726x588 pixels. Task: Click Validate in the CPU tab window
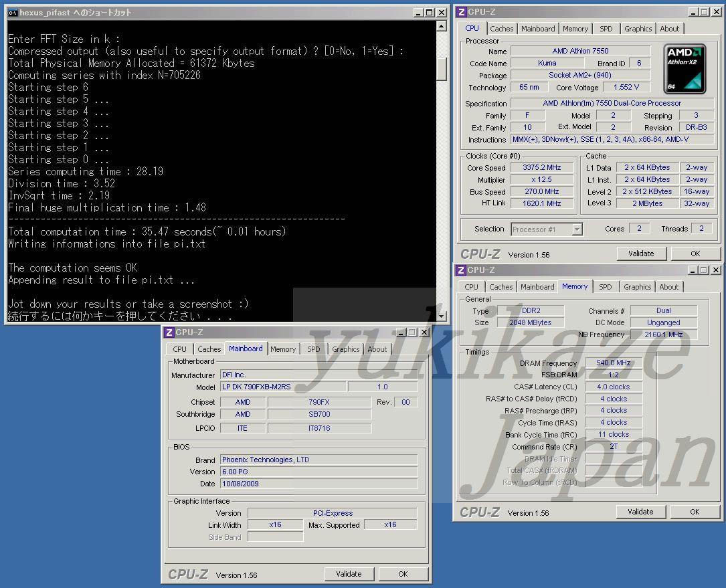pos(641,254)
